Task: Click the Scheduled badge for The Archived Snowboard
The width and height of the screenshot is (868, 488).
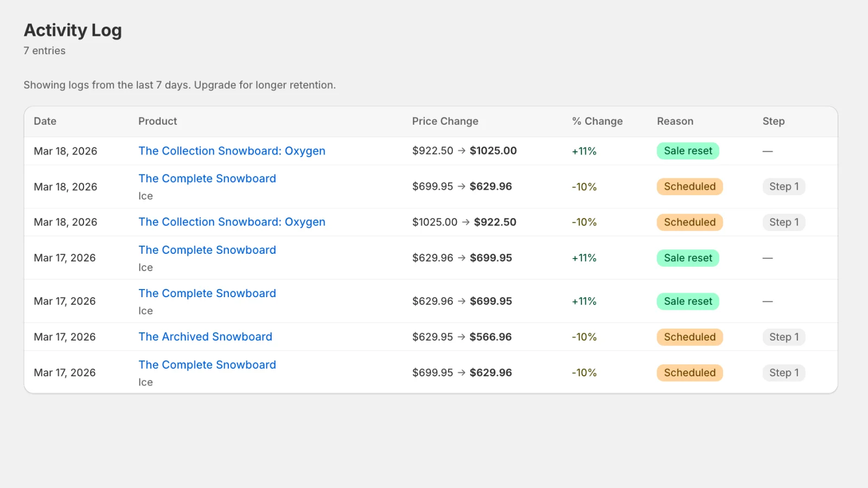Action: (690, 337)
